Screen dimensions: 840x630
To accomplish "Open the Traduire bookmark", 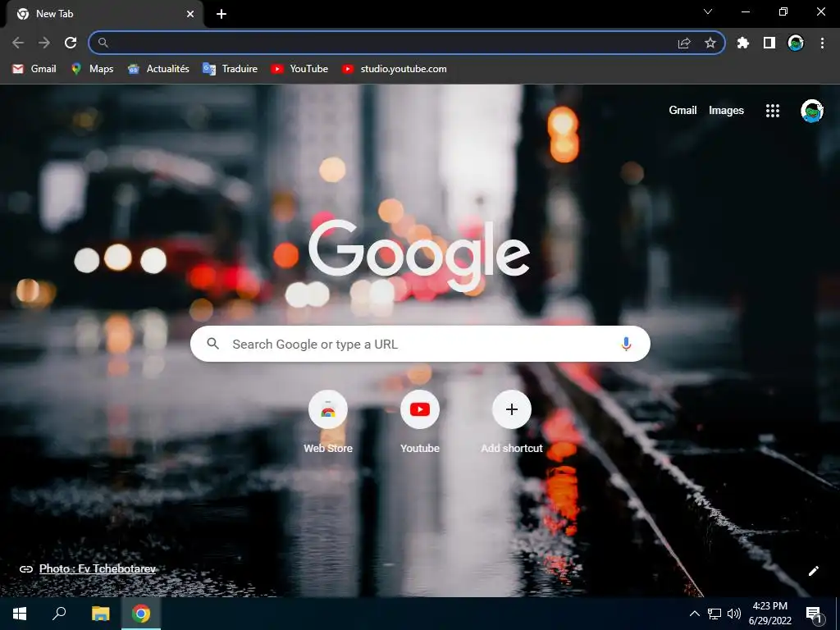I will coord(230,69).
